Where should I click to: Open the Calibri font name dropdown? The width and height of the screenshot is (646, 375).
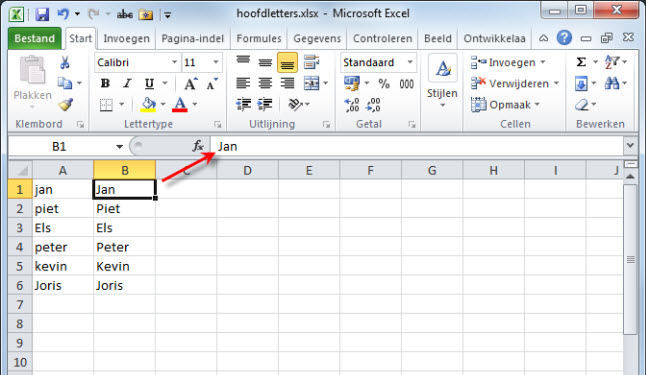(174, 62)
